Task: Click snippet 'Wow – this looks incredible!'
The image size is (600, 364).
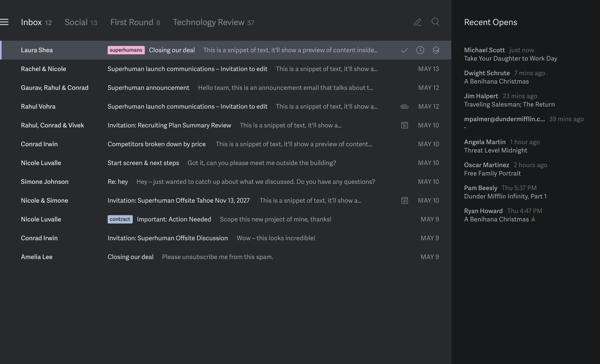Action: click(x=276, y=238)
